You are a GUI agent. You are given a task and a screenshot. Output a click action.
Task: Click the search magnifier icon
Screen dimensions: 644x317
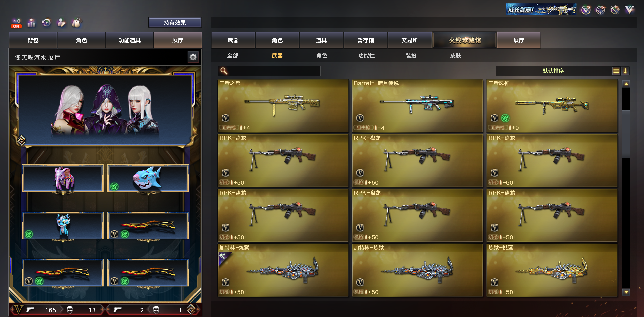point(224,71)
